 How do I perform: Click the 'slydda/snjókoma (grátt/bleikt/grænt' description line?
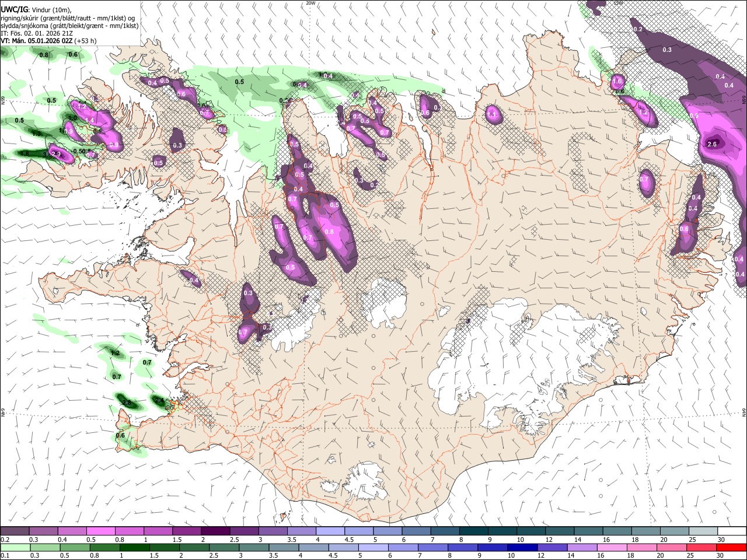click(69, 26)
